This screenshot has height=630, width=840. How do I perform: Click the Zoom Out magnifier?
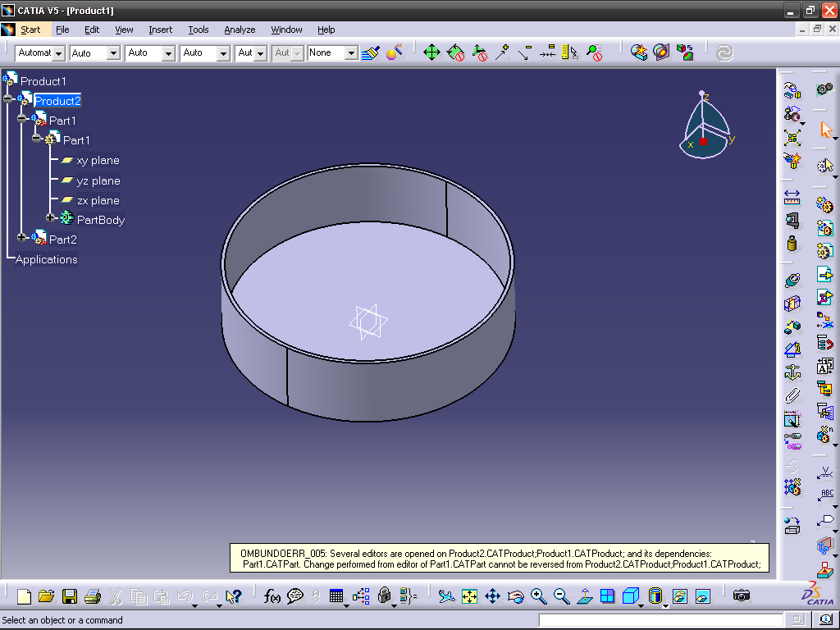561,596
